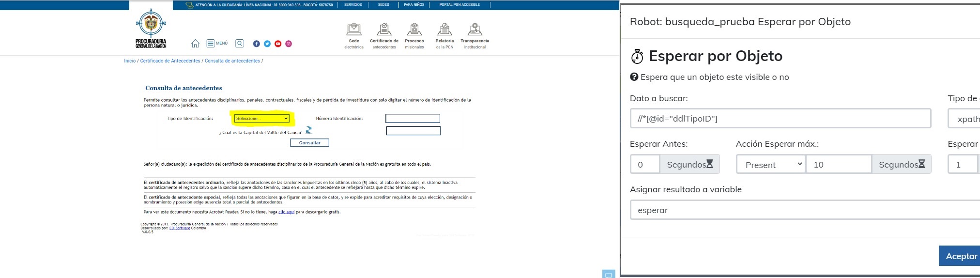This screenshot has height=278, width=980.
Task: Open SERVICIOS in the top bar
Action: coord(353,5)
